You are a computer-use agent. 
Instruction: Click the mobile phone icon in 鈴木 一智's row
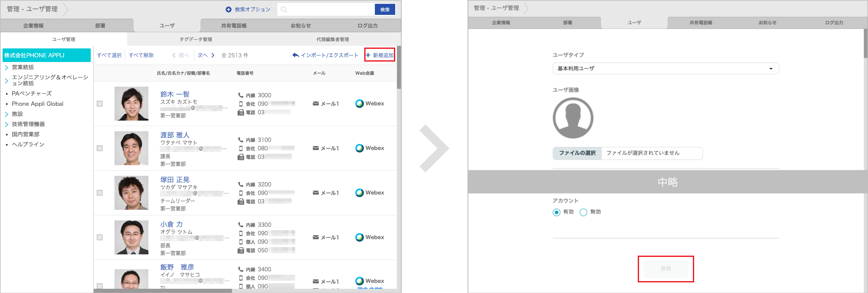tap(241, 104)
